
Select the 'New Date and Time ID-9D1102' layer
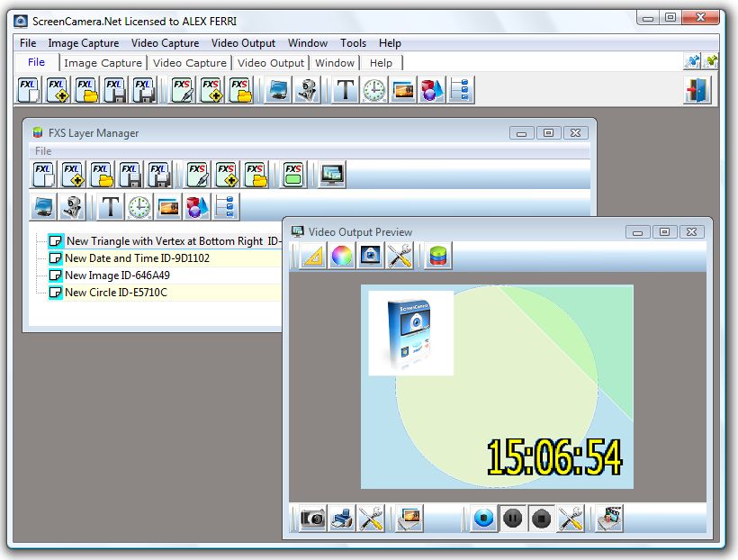tap(137, 258)
